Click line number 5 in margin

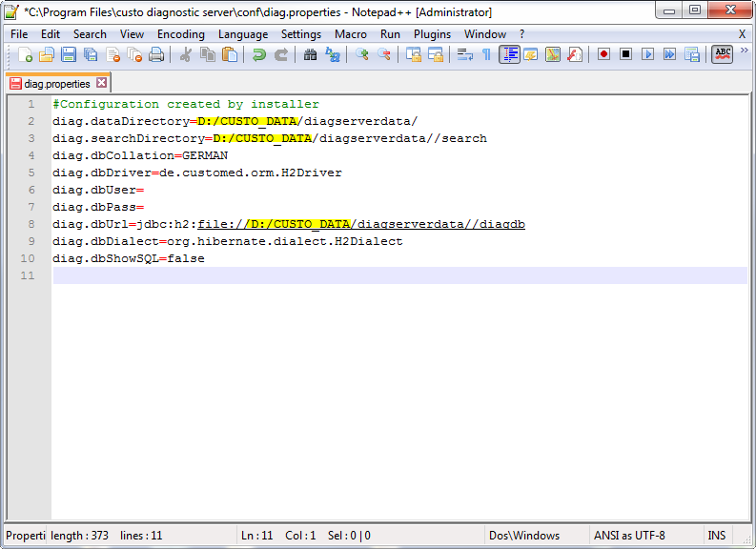(31, 173)
